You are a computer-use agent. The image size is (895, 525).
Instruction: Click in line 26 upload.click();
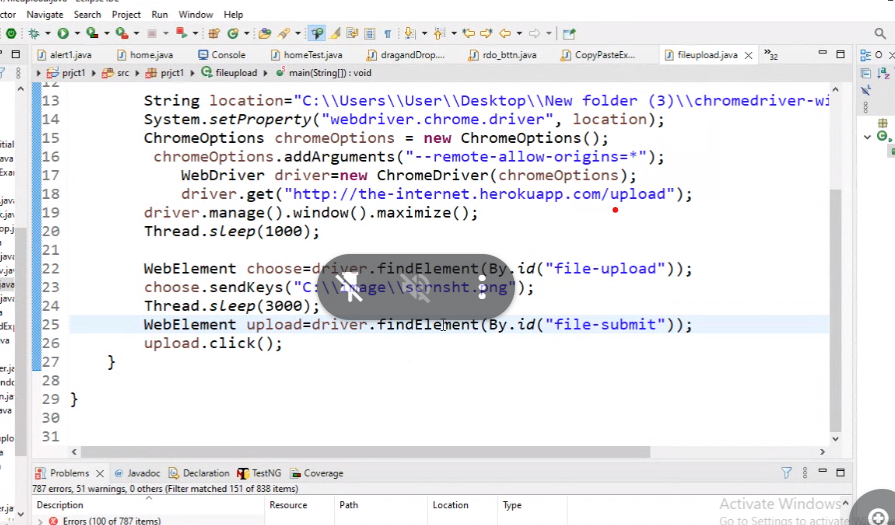click(x=213, y=343)
